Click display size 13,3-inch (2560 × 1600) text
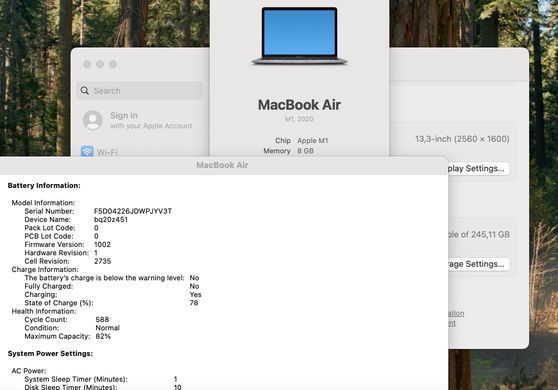 (462, 139)
